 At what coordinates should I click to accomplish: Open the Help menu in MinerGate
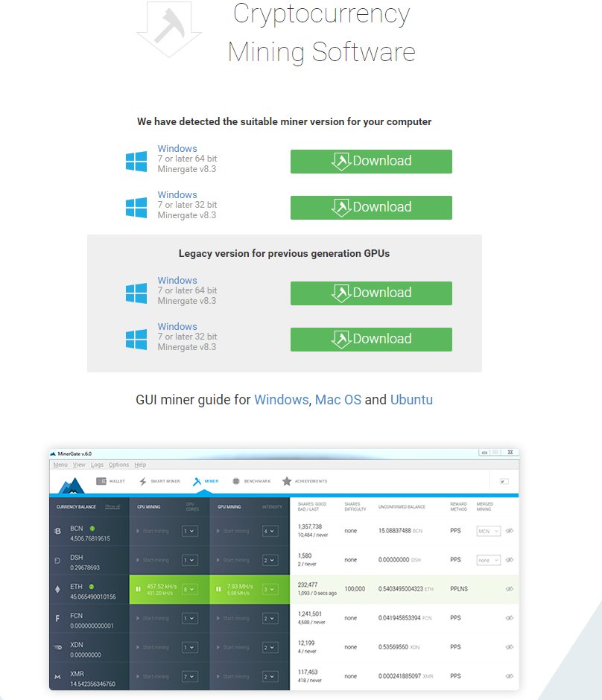(140, 465)
